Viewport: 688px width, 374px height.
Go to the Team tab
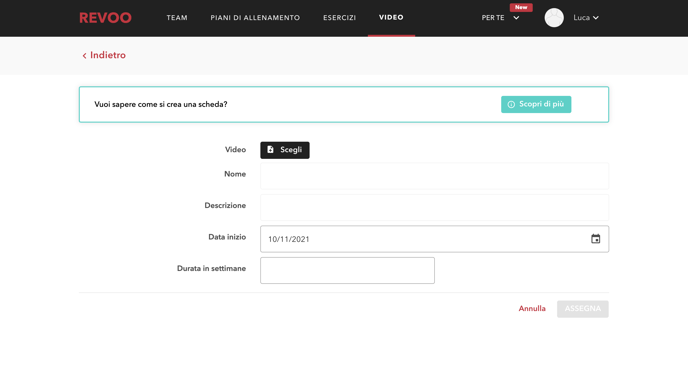tap(177, 18)
